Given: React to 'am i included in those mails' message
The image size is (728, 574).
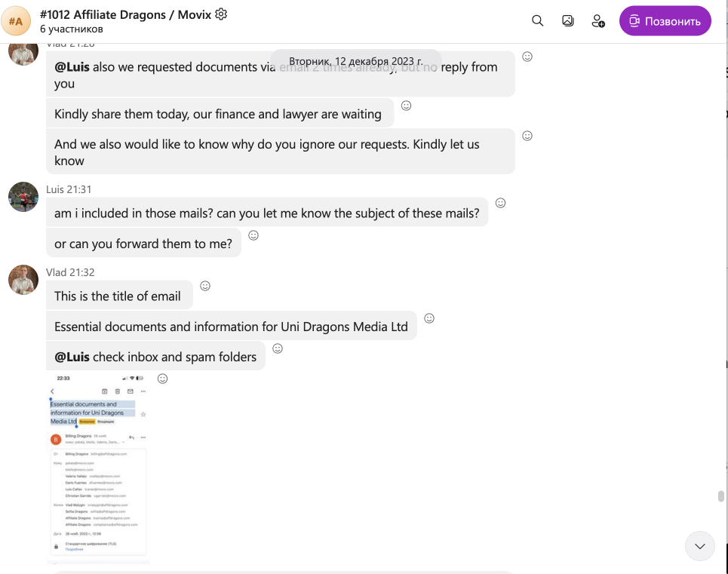Looking at the screenshot, I should click(x=500, y=203).
